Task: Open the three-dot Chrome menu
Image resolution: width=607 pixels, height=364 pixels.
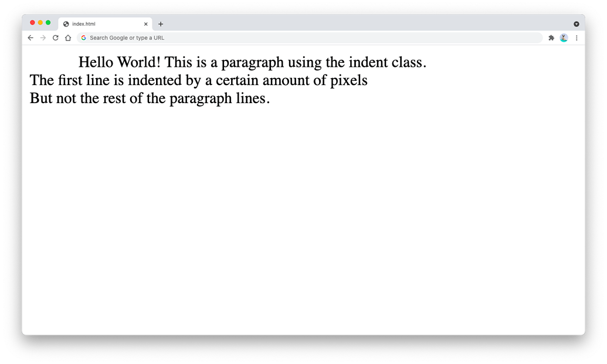Action: coord(577,38)
